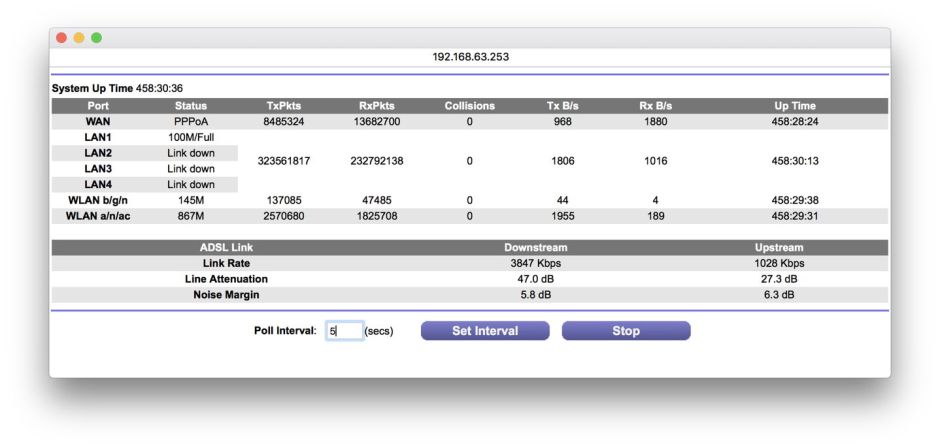Viewport: 940px width, 448px height.
Task: Minimize the window using the yellow button
Action: click(x=79, y=38)
